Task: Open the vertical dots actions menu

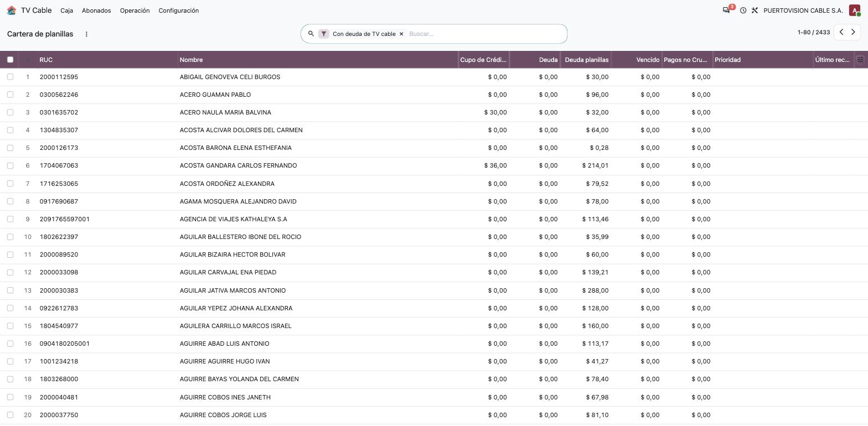Action: (x=86, y=34)
